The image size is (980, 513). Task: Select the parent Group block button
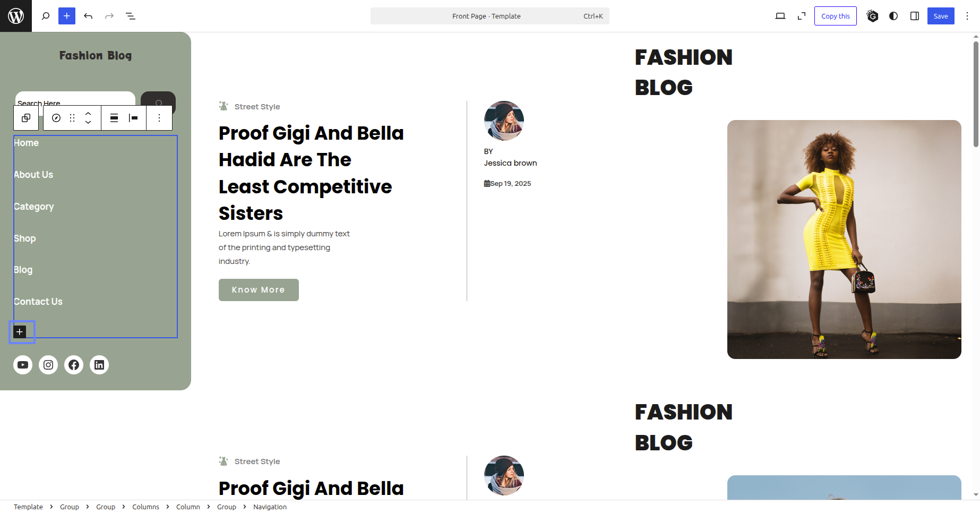[26, 118]
